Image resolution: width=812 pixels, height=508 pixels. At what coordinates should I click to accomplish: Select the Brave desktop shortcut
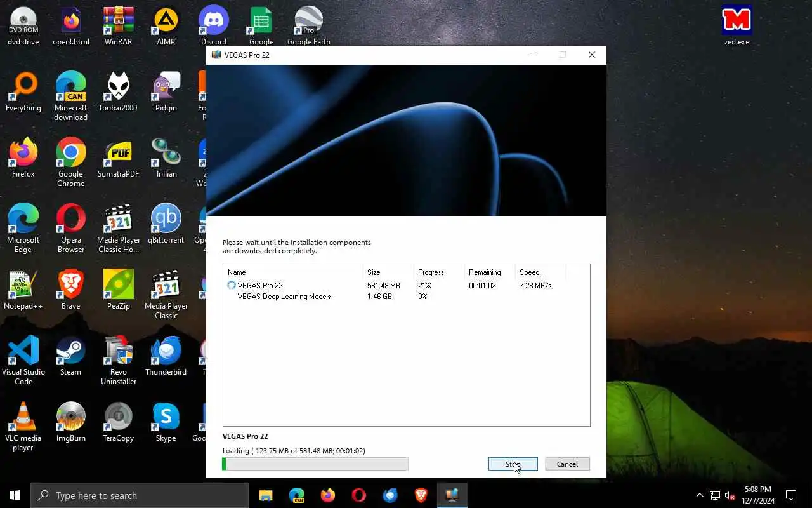point(71,291)
